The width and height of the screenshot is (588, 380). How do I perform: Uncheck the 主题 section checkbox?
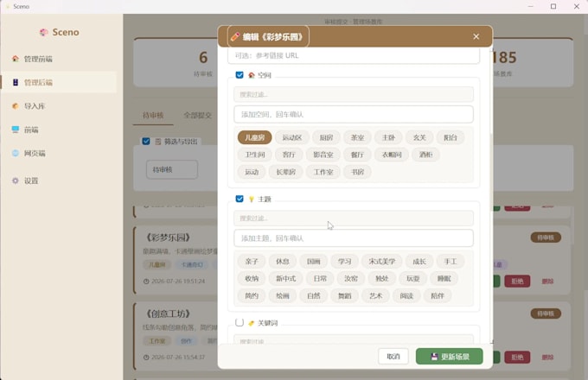click(240, 199)
